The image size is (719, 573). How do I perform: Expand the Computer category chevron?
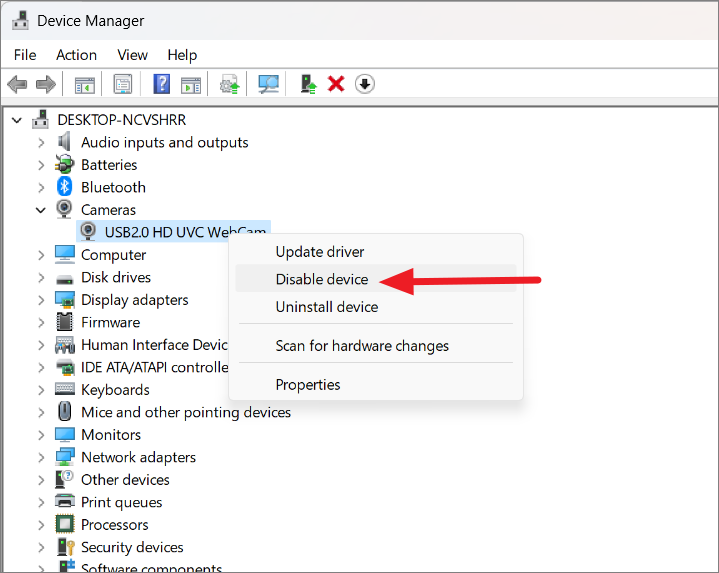point(41,255)
